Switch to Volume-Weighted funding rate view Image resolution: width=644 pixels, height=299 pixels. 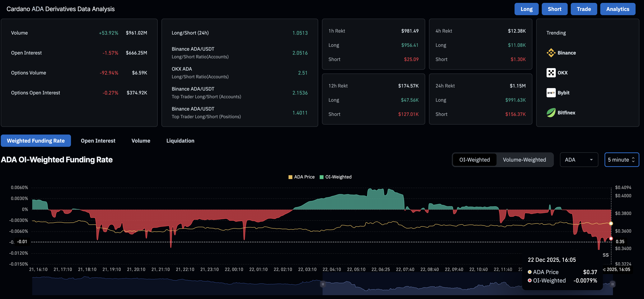[524, 159]
